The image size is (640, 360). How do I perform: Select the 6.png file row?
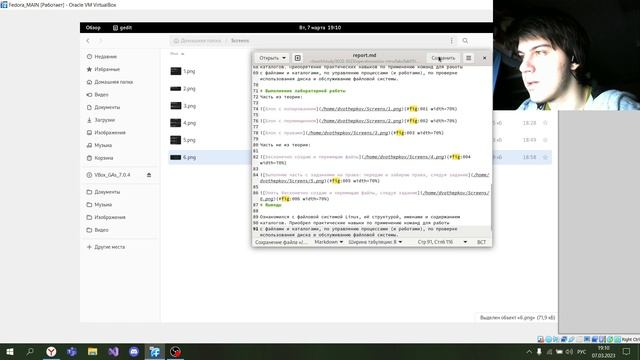tap(360, 157)
